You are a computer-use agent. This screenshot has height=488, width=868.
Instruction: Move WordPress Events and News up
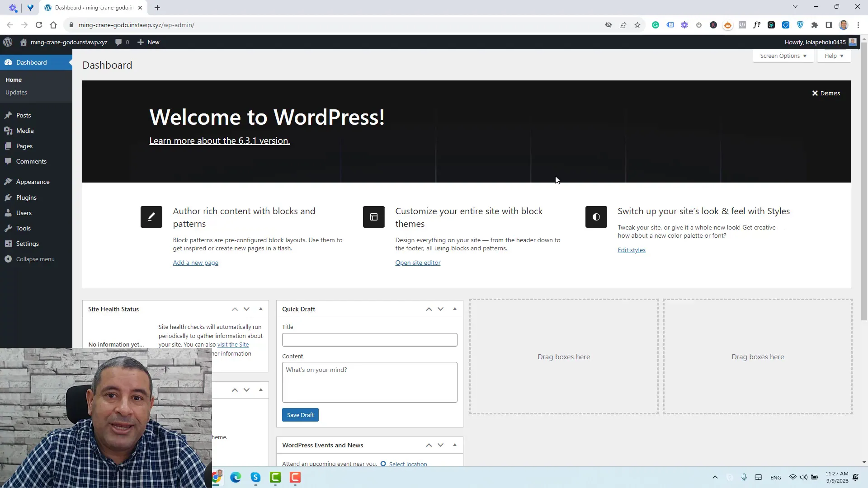(x=429, y=445)
